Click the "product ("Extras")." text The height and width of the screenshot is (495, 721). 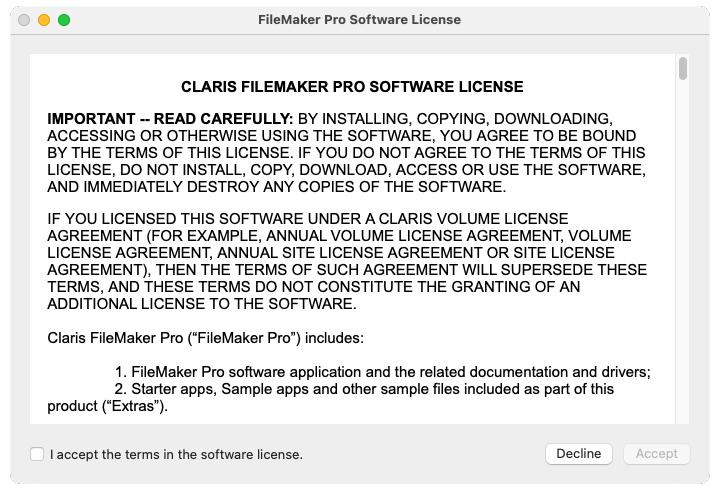(108, 406)
